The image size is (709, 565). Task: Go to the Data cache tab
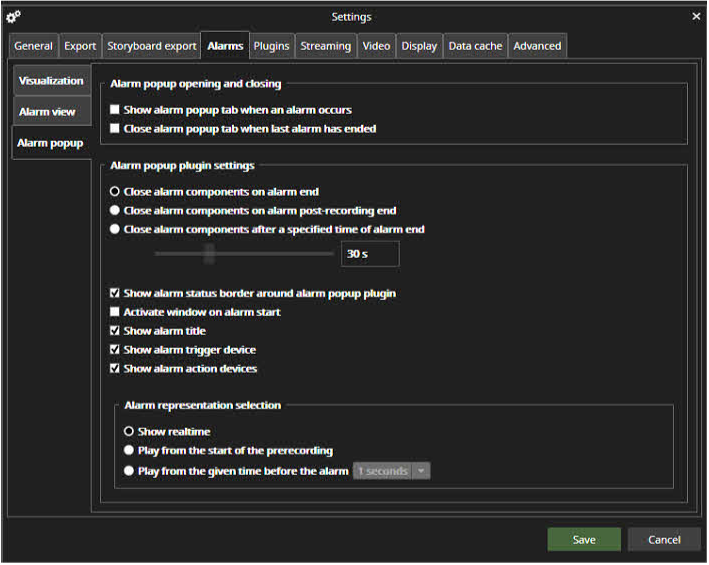(475, 46)
